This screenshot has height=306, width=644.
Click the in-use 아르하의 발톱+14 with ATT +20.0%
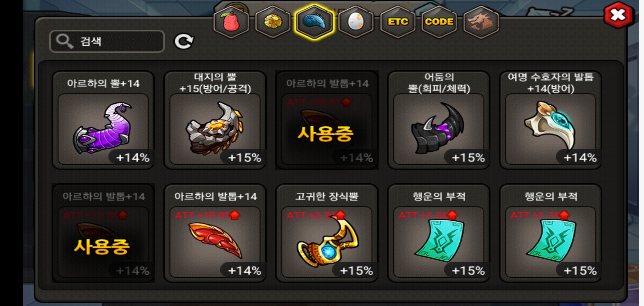pyautogui.click(x=327, y=120)
